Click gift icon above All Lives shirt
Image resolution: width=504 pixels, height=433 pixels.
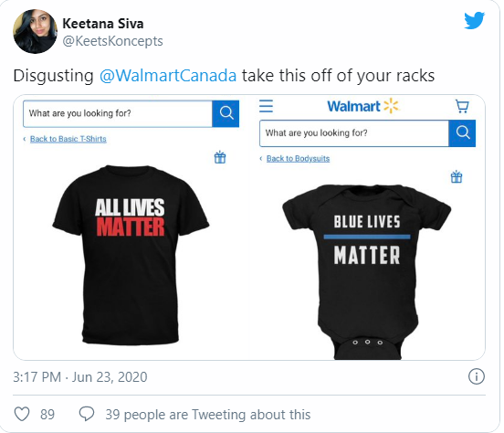(x=220, y=157)
